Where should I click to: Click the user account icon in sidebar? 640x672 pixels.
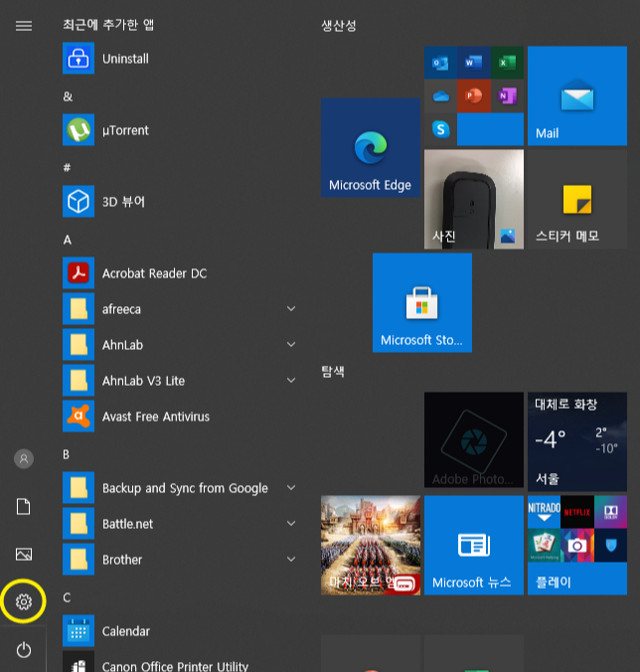pyautogui.click(x=24, y=459)
